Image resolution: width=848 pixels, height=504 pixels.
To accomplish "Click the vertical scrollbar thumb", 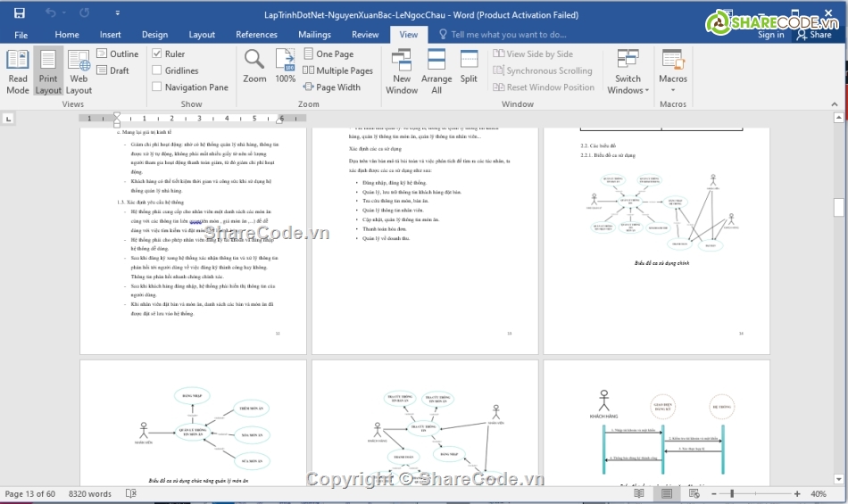I will coord(839,208).
